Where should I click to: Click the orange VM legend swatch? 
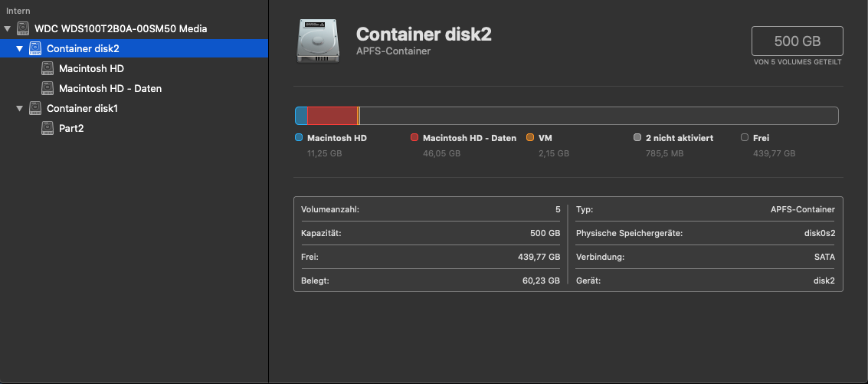[530, 138]
